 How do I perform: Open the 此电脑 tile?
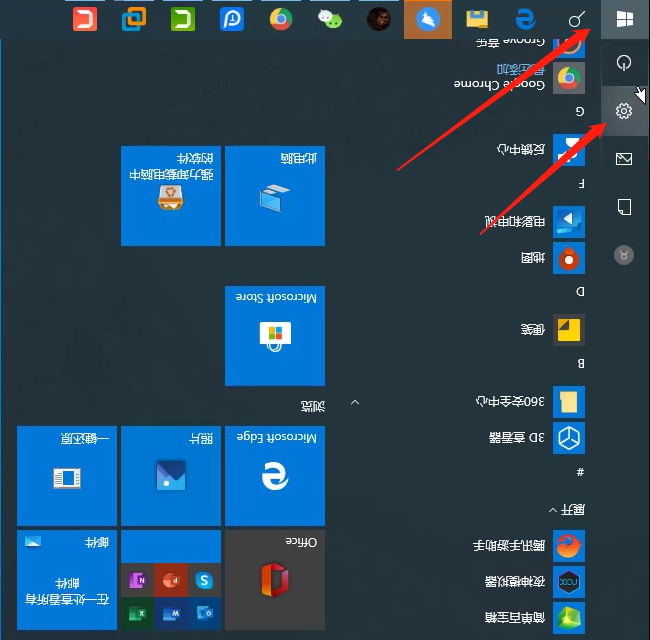coord(275,196)
